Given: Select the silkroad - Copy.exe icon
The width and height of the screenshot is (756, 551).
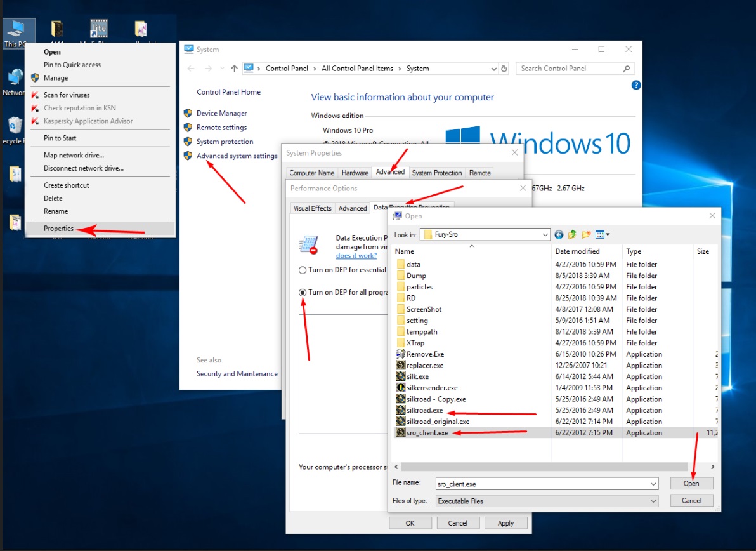Looking at the screenshot, I should [x=400, y=399].
